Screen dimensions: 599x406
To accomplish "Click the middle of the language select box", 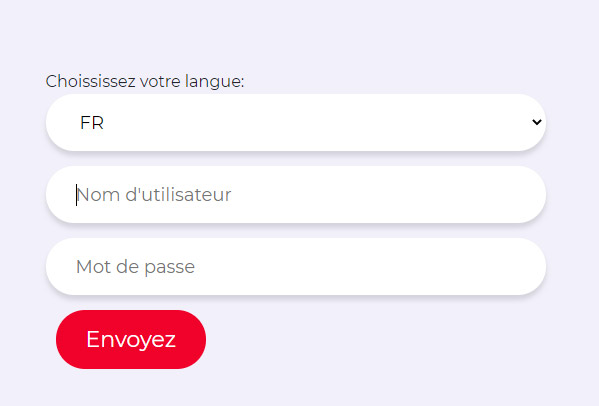I will coord(296,123).
